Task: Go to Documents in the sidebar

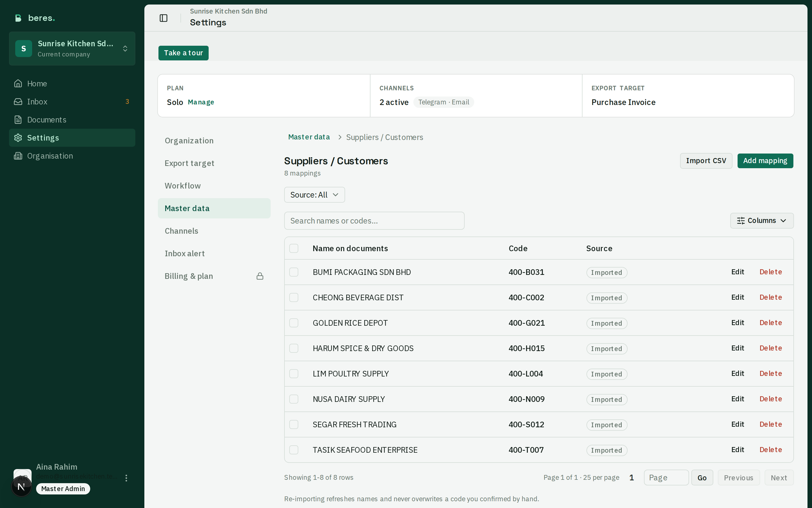Action: tap(72, 120)
